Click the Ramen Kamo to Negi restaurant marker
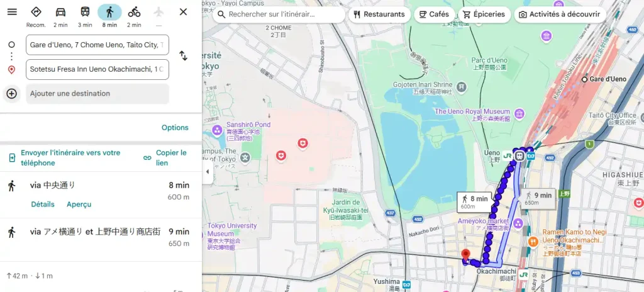The width and height of the screenshot is (644, 292). (x=533, y=242)
